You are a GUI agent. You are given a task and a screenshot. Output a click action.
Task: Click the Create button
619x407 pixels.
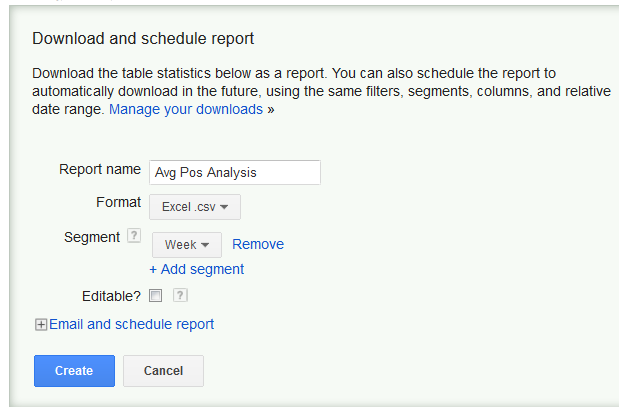(x=74, y=371)
